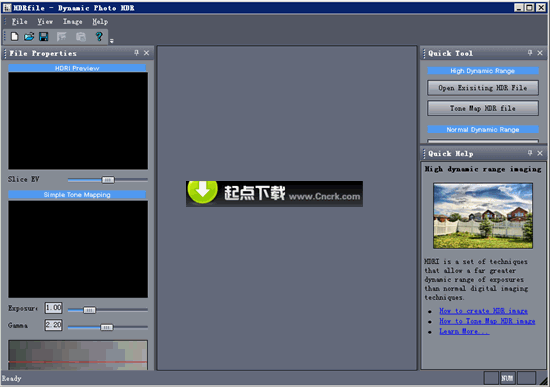Click the grayed flag toolbar icon

point(62,36)
